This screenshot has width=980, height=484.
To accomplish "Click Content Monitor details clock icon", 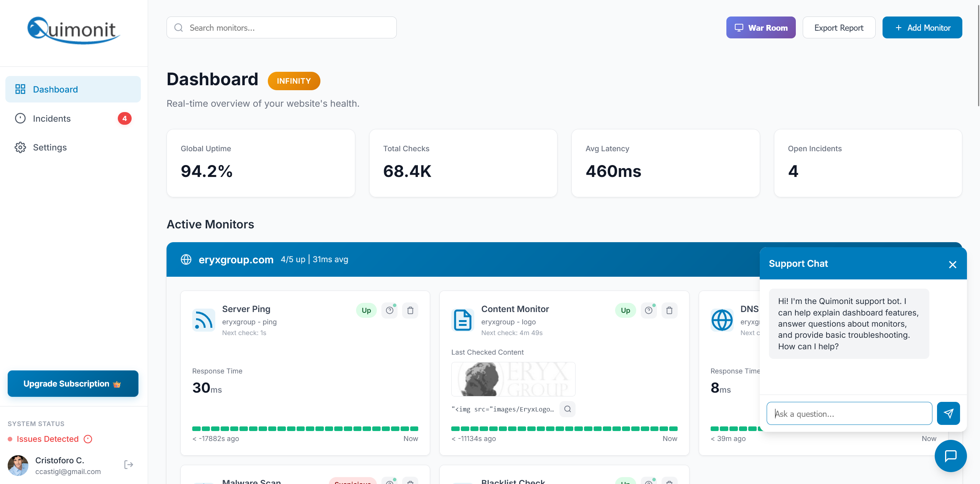I will [648, 311].
